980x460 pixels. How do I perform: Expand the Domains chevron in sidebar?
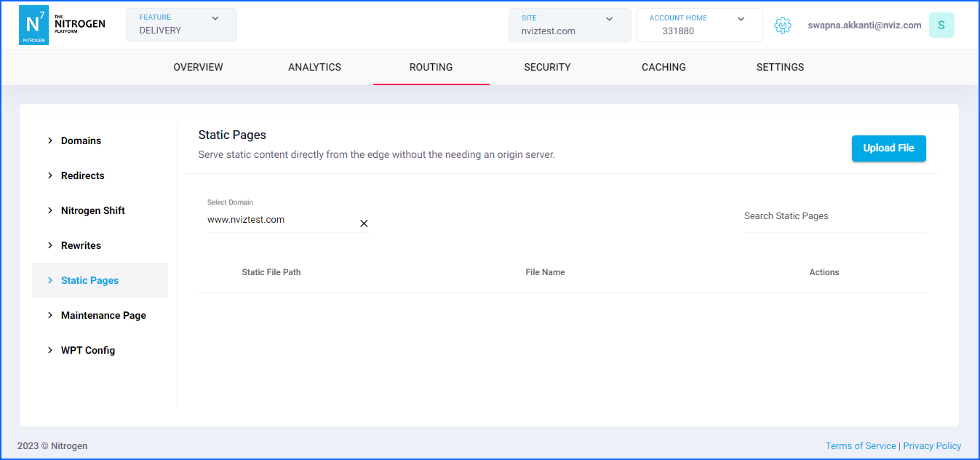pos(50,140)
